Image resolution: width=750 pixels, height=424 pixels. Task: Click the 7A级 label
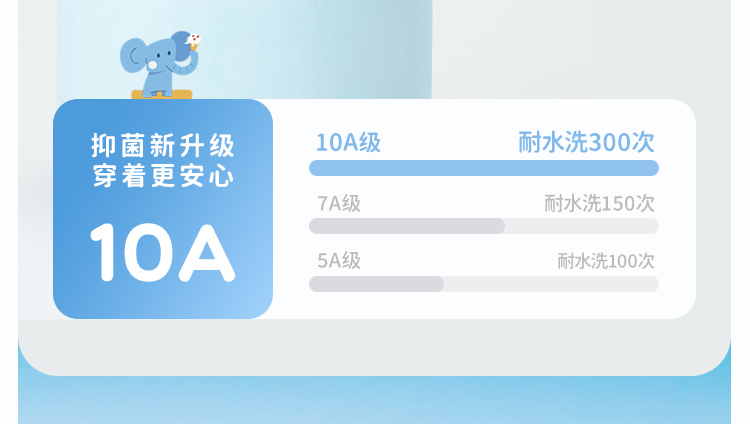[x=339, y=204]
